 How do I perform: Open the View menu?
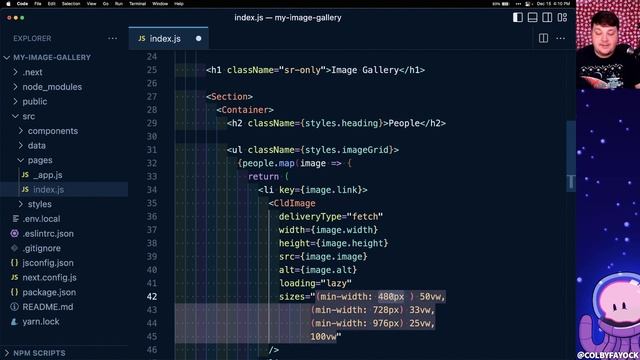coord(91,4)
